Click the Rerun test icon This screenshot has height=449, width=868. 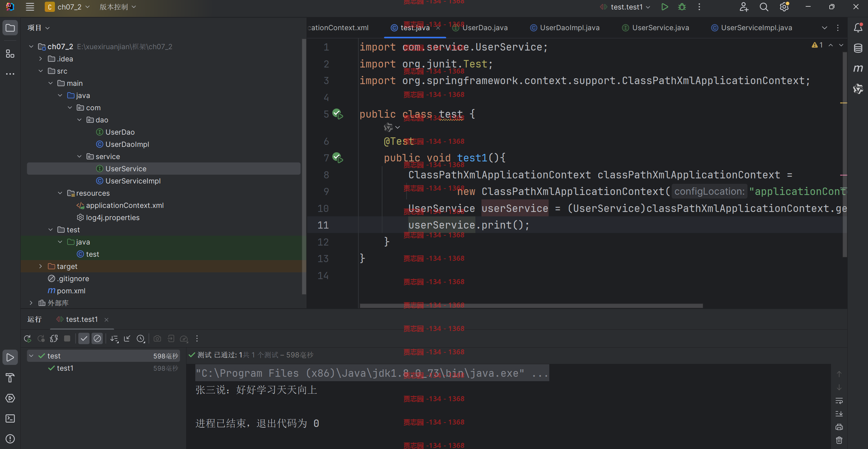click(x=27, y=338)
